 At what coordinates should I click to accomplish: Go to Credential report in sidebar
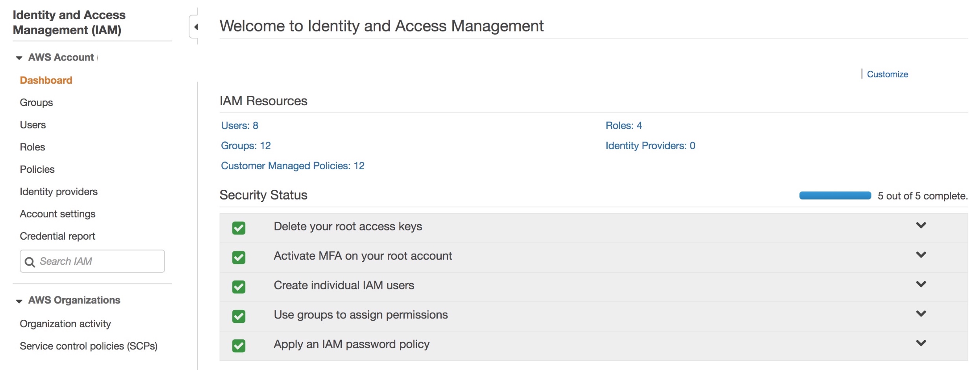57,236
